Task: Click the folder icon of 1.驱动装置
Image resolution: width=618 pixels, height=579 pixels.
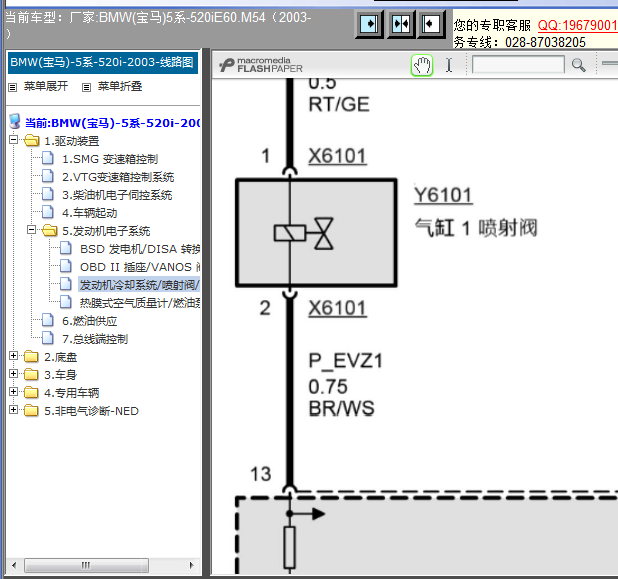Action: [x=32, y=140]
